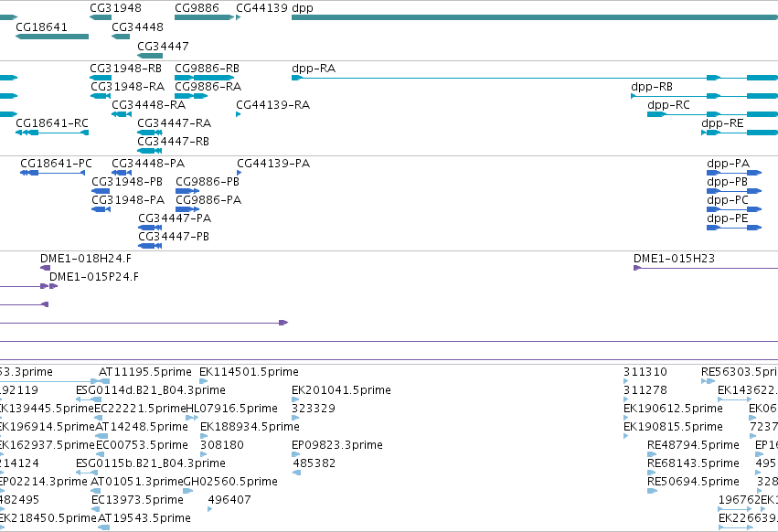Select the CG9886-RA transcript label

click(208, 86)
